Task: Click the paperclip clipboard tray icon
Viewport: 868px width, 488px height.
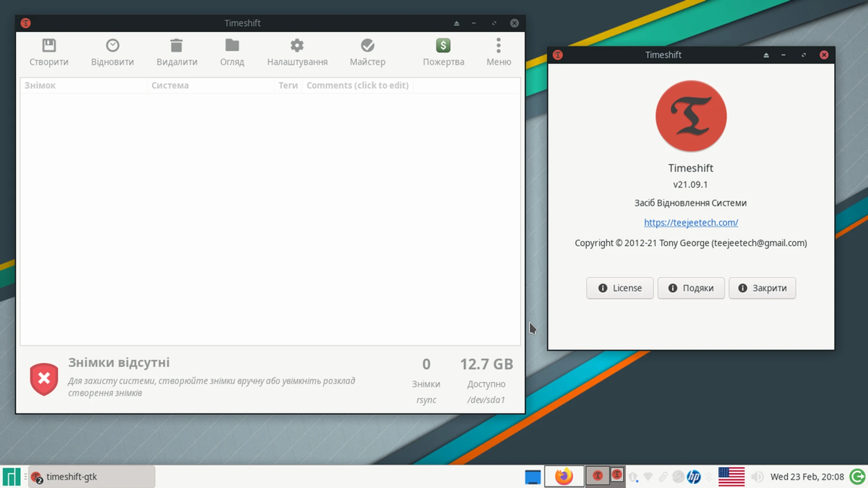Action: pyautogui.click(x=663, y=477)
